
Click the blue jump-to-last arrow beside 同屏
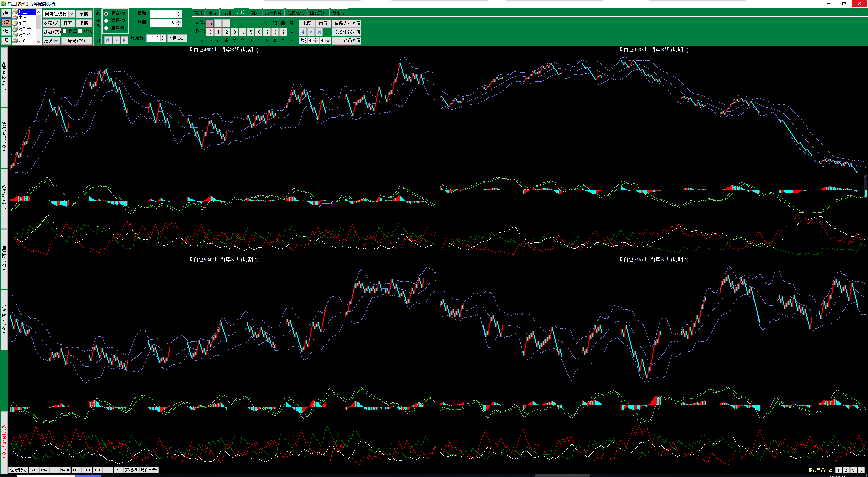319,32
